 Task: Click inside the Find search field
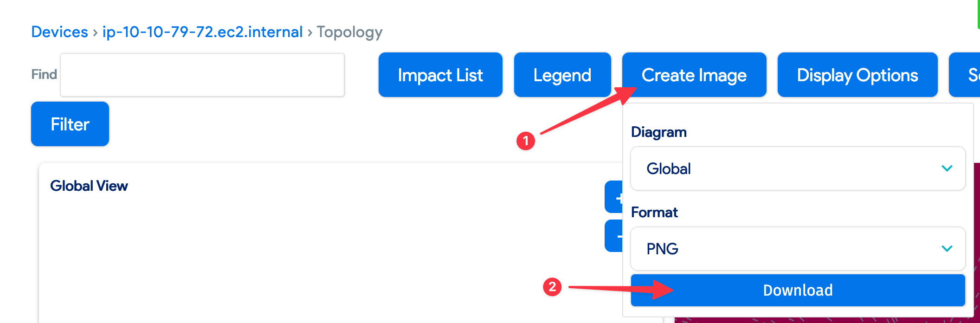coord(202,75)
